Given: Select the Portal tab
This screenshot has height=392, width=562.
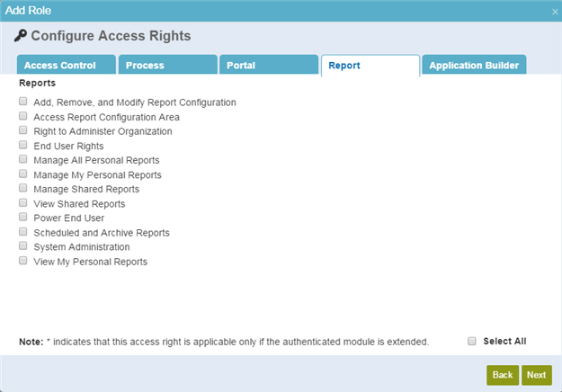Looking at the screenshot, I should pyautogui.click(x=269, y=65).
